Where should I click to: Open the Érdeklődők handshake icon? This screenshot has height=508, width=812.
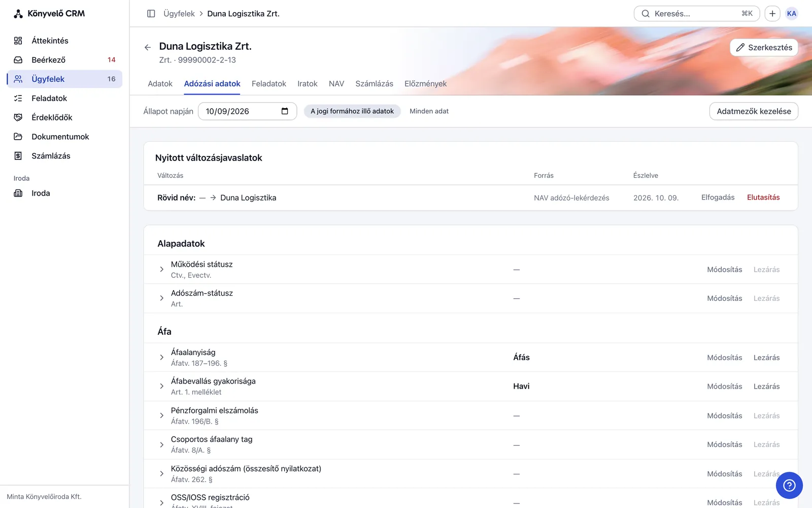click(18, 117)
